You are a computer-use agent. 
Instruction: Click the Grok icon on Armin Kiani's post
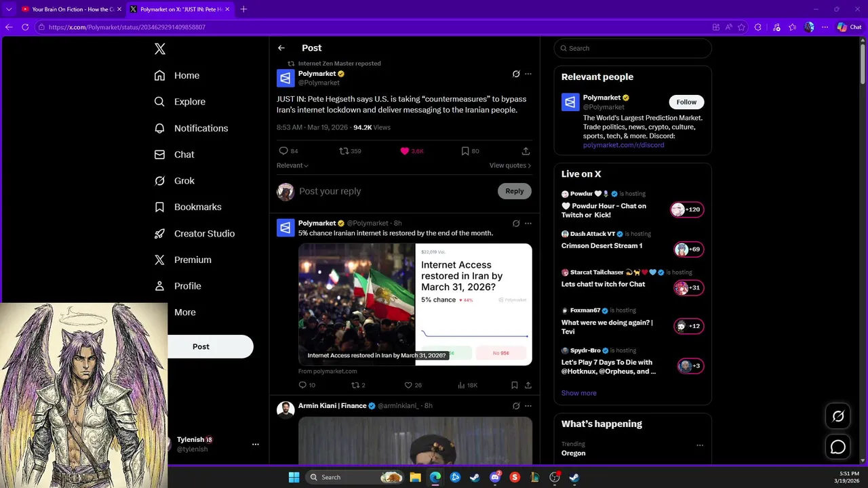pyautogui.click(x=516, y=406)
